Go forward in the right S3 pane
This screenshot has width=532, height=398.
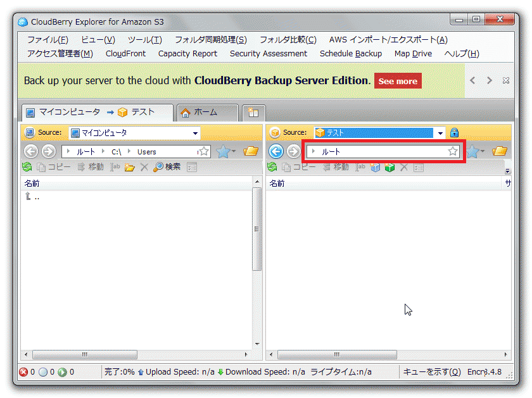pos(294,151)
